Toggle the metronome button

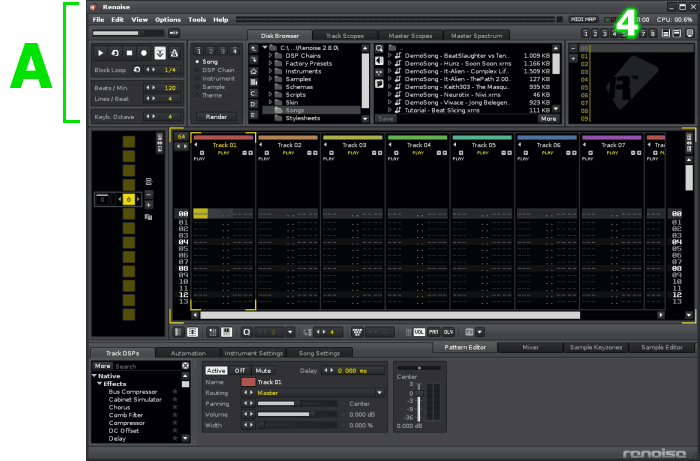pos(174,53)
